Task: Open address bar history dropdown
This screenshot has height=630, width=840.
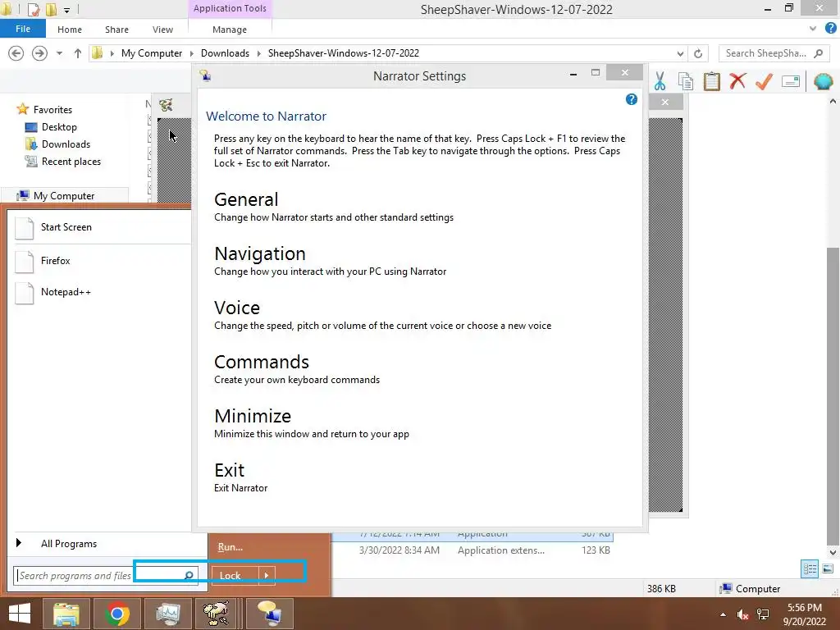Action: pos(680,53)
